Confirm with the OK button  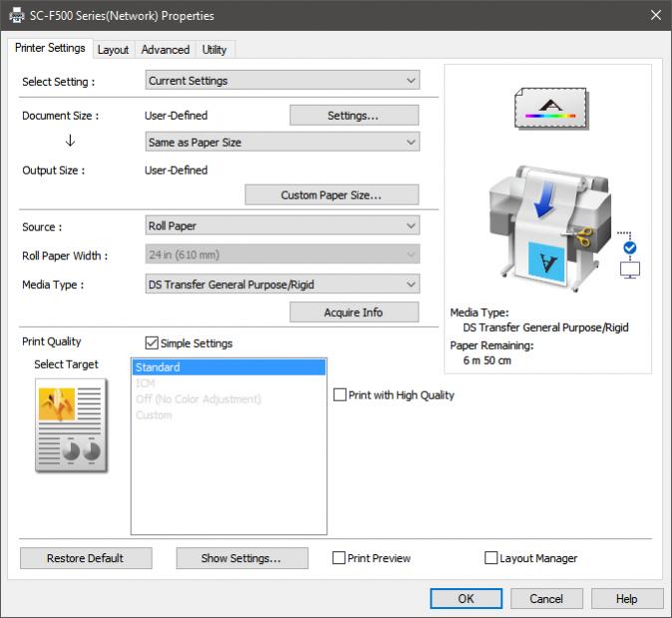(466, 598)
